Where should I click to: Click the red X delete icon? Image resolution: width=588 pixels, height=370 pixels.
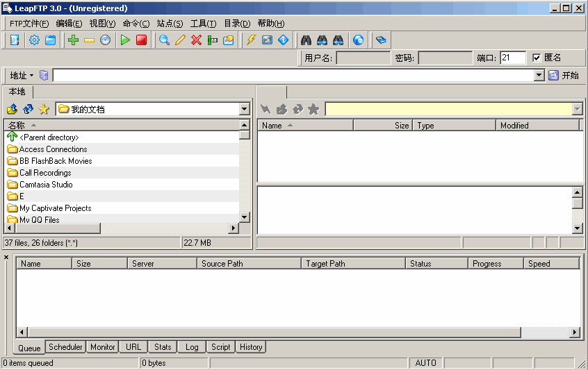196,40
